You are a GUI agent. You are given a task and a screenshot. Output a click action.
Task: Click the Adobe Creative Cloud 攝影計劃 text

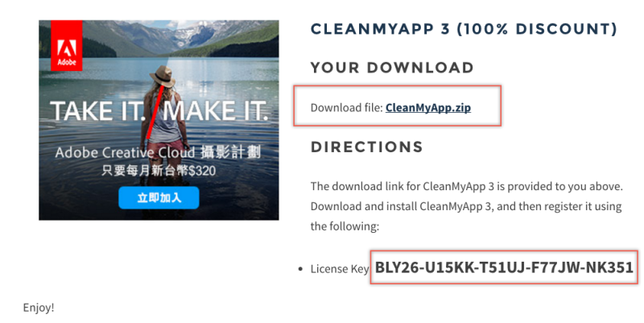coord(158,152)
